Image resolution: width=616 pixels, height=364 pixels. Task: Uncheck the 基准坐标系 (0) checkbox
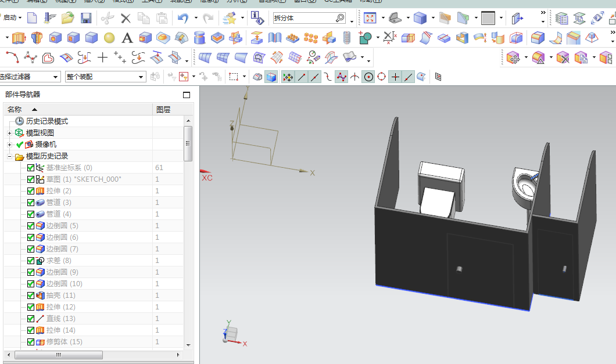[31, 168]
